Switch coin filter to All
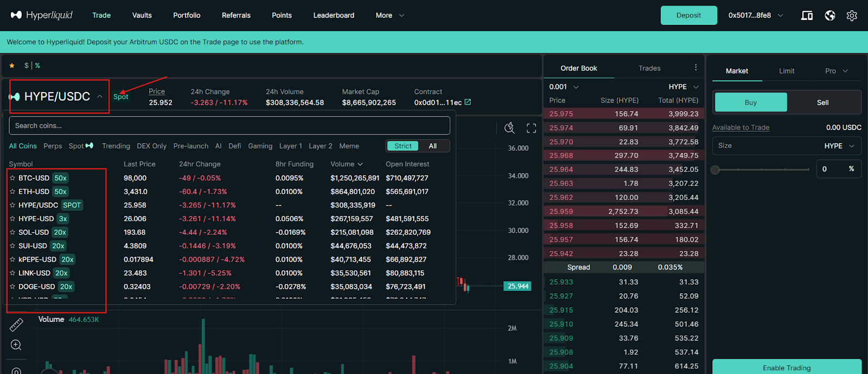The image size is (868, 374). coord(432,146)
